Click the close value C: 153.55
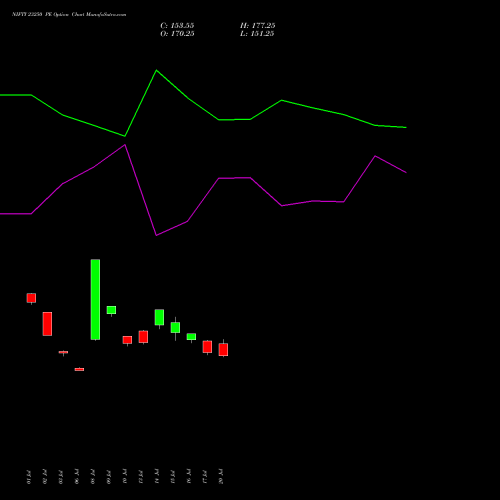500x500 pixels. [177, 26]
